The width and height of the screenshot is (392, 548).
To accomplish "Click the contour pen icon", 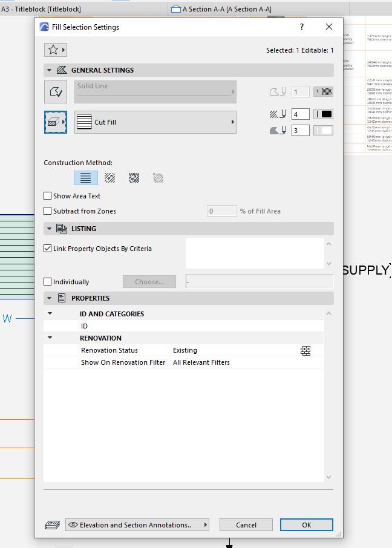I will click(278, 91).
